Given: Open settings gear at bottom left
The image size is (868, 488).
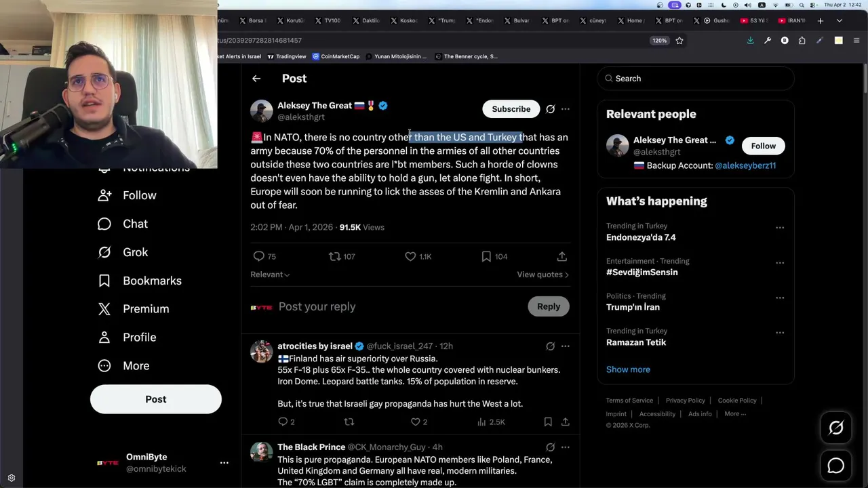Looking at the screenshot, I should (12, 478).
